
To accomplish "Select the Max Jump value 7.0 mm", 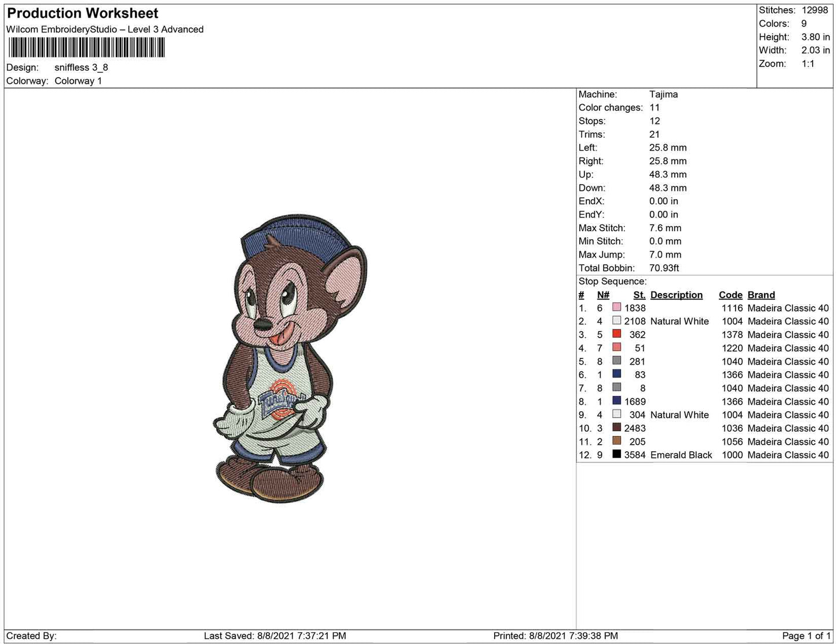I will pos(666,255).
